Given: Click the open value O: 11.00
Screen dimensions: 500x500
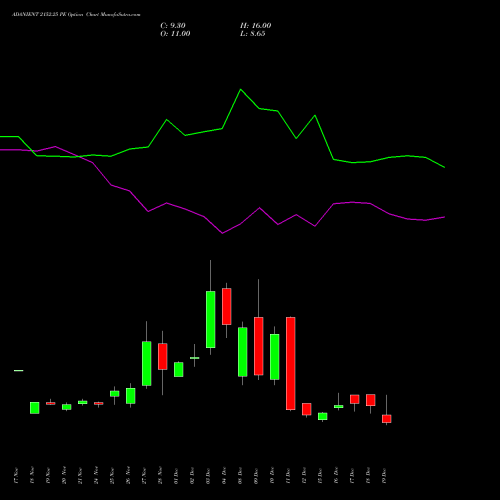Looking at the screenshot, I should pos(175,34).
